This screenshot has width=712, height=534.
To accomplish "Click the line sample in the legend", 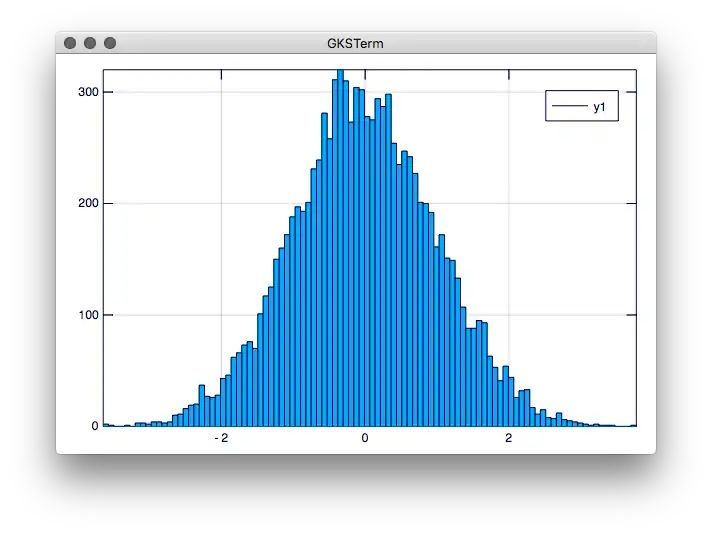I will 569,107.
